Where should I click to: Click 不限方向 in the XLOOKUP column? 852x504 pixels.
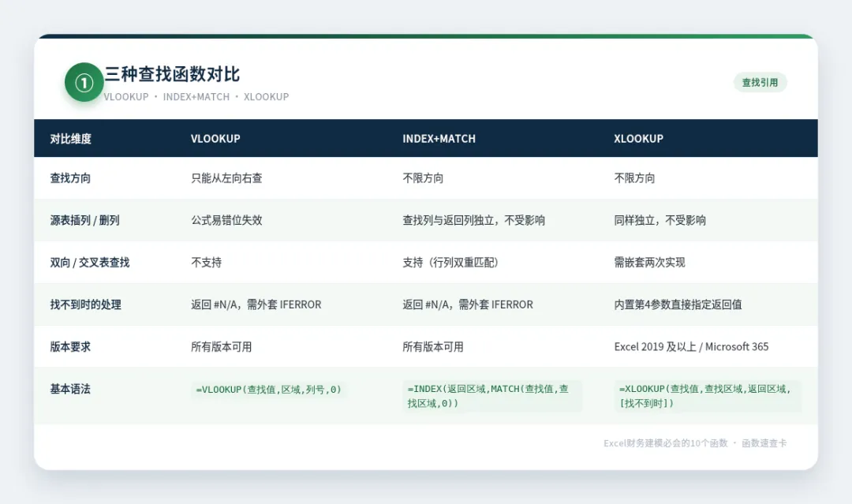click(634, 178)
